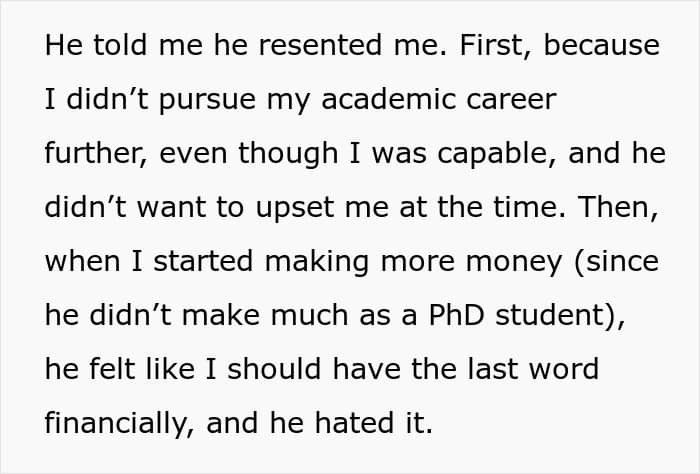700x474 pixels.
Task: Click the word "started"
Action: (203, 261)
